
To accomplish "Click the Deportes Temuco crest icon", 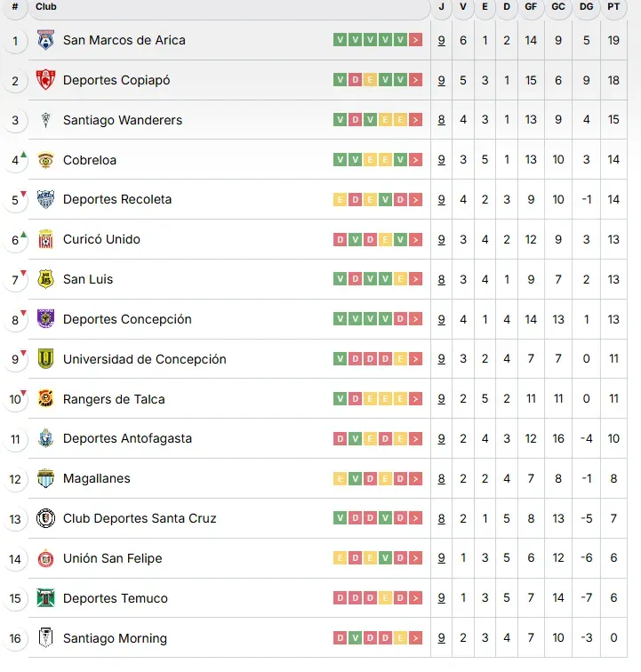I will [45, 598].
